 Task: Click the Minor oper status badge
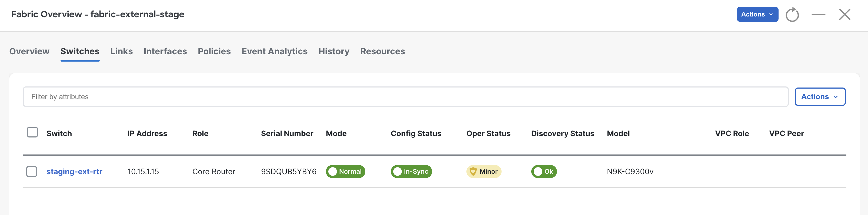pos(483,172)
